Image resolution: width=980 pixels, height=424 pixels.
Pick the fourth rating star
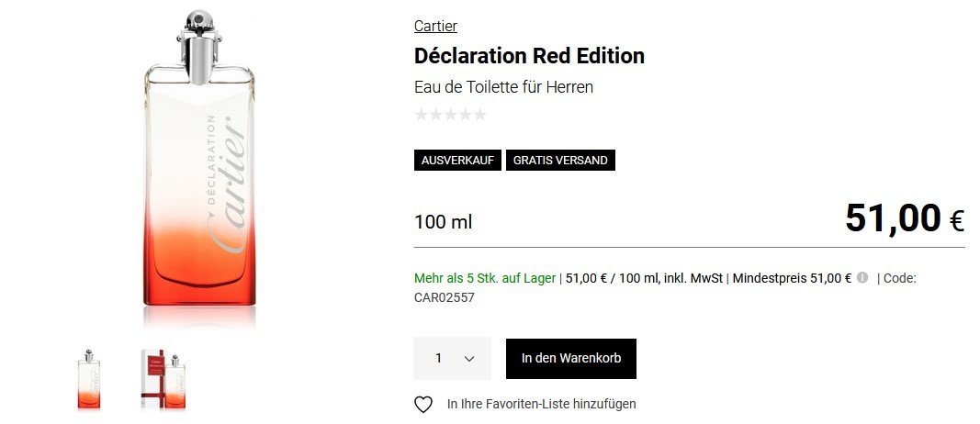pyautogui.click(x=465, y=115)
